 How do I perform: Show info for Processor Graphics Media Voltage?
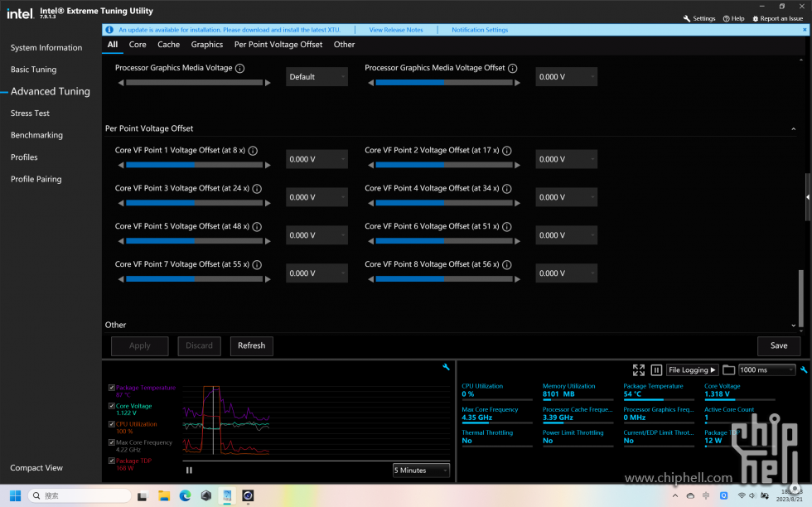(239, 69)
